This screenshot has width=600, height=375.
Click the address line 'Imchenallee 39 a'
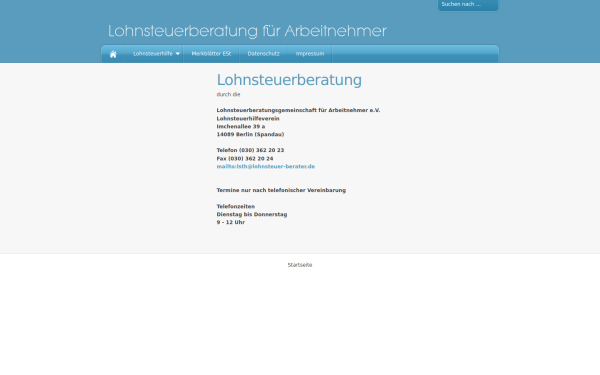tap(241, 126)
